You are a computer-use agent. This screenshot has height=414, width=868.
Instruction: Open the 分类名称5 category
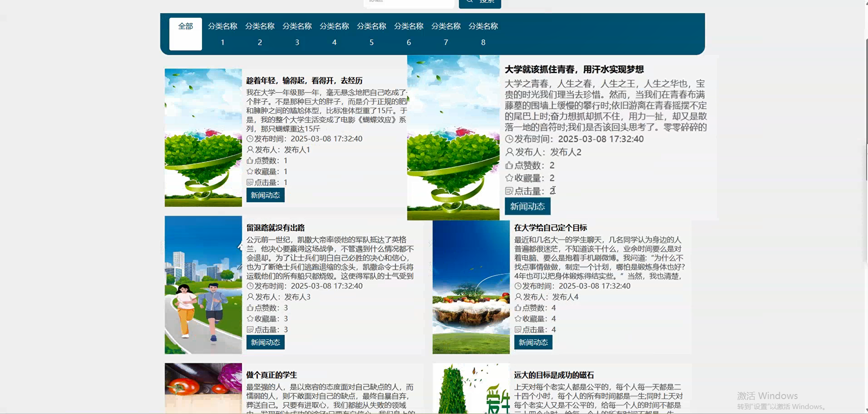(x=371, y=34)
